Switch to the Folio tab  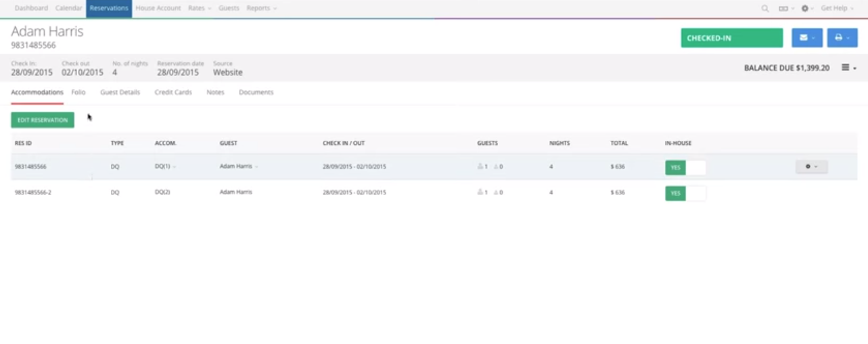click(x=78, y=92)
